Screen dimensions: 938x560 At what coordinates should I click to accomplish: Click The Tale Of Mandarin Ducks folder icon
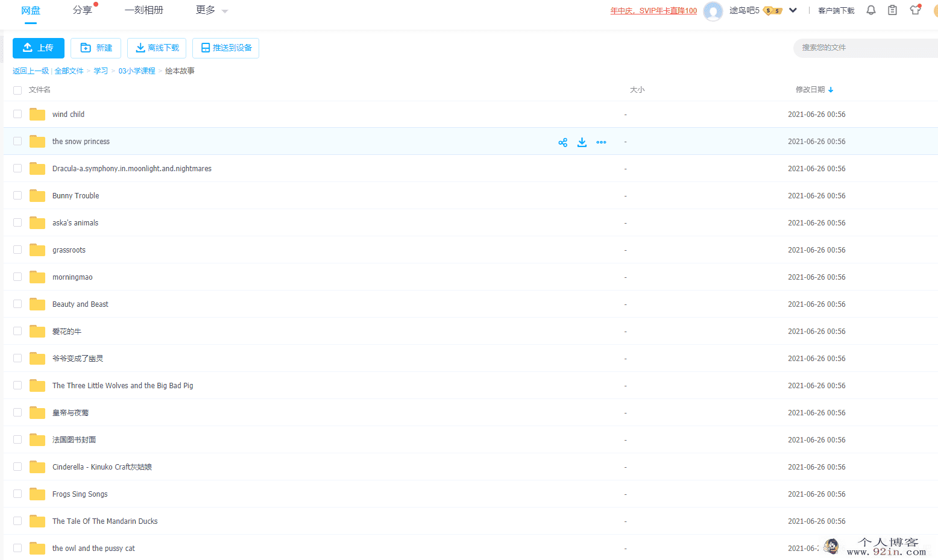(37, 521)
